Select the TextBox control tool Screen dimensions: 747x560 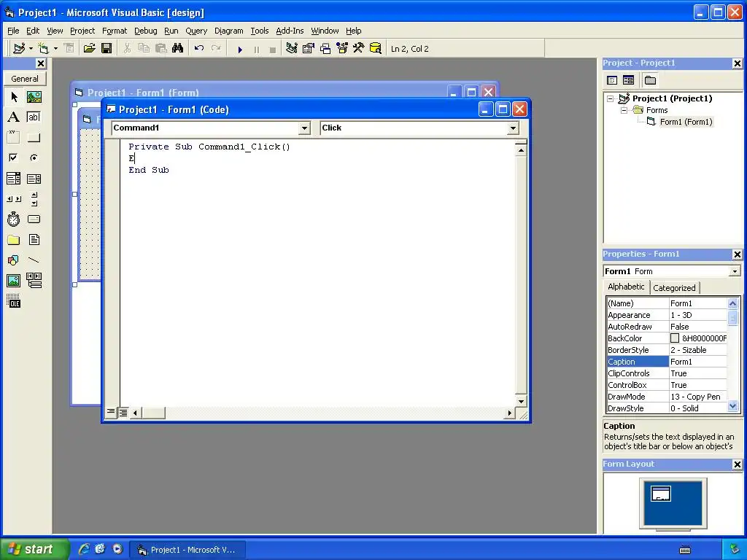(x=34, y=117)
